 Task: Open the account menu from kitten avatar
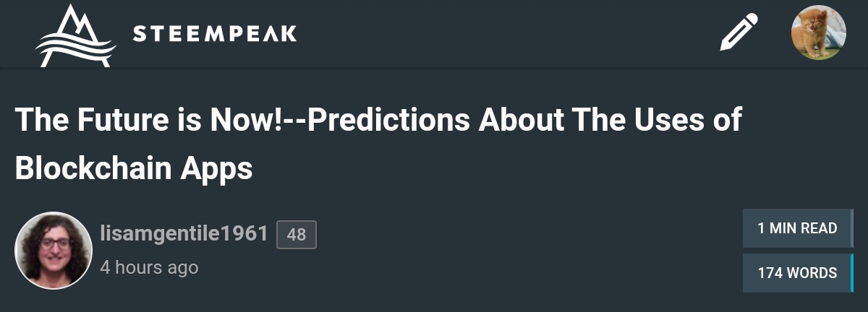point(818,32)
